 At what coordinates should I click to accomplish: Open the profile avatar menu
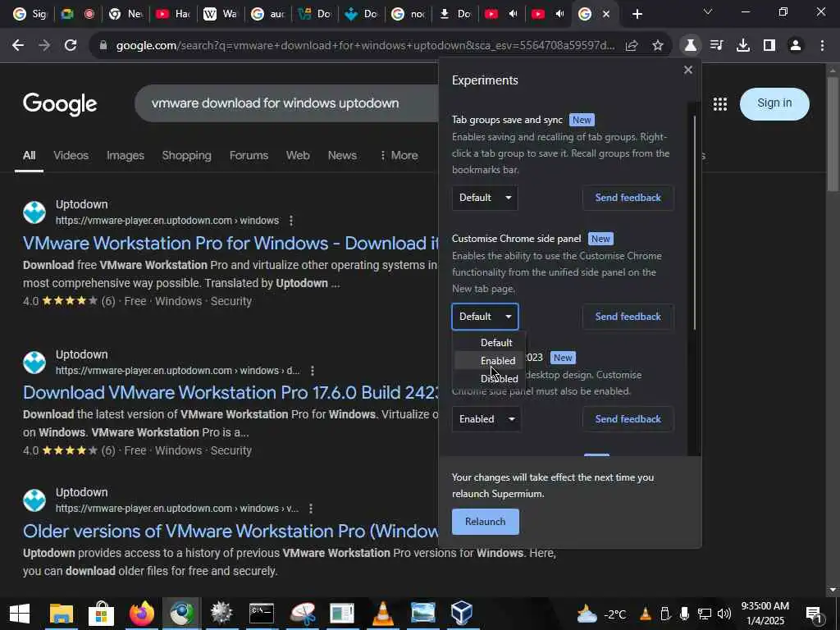click(796, 46)
